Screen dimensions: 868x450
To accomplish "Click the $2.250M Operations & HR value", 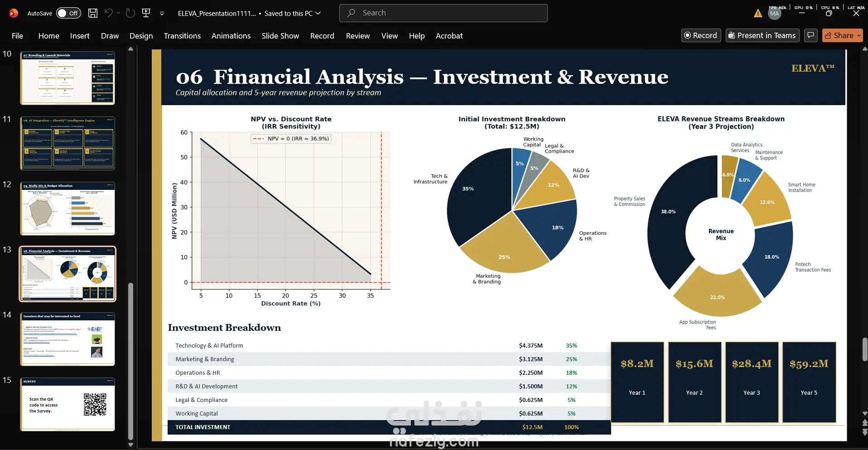I will [x=530, y=373].
